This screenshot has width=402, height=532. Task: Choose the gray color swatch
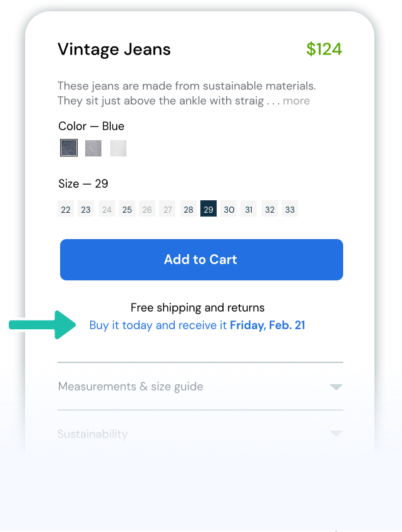tap(93, 148)
